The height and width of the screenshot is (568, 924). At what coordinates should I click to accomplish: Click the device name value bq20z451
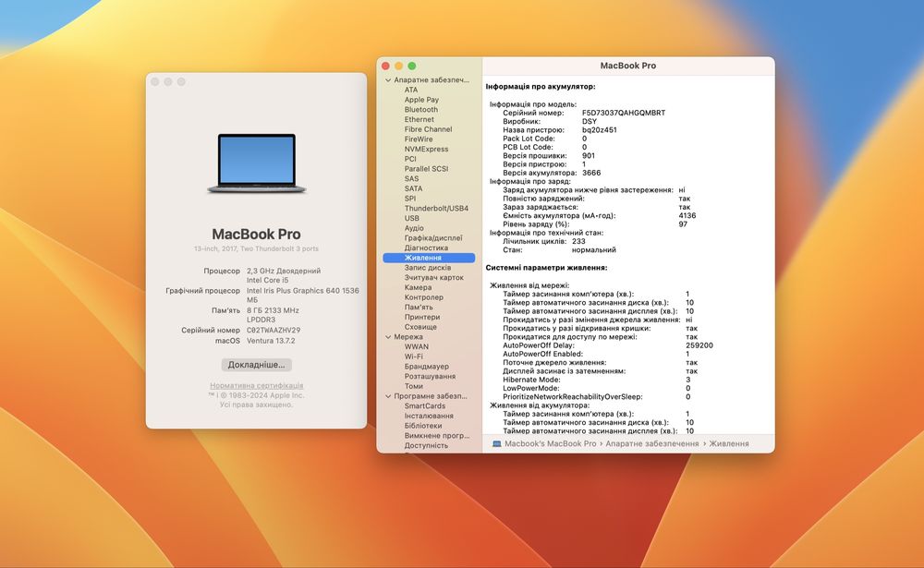click(600, 129)
